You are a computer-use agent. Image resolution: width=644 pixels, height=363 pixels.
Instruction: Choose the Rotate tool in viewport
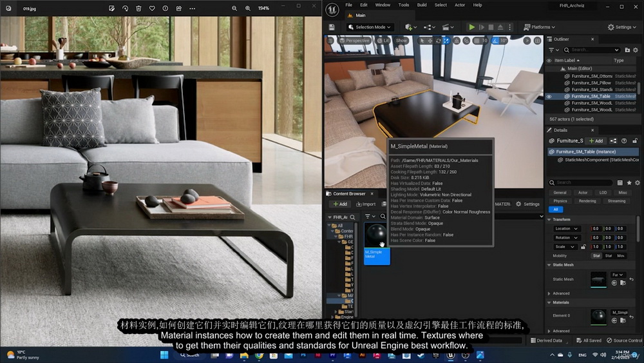[x=438, y=41]
